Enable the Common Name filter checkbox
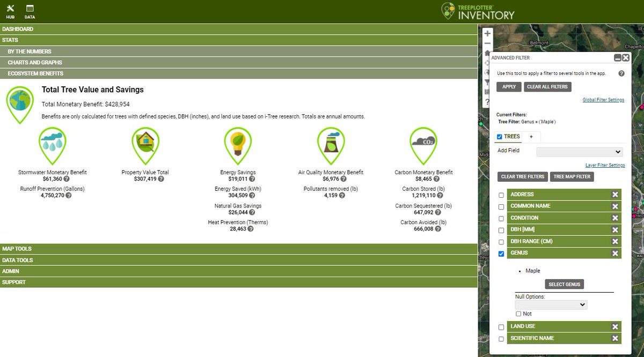 pos(501,207)
